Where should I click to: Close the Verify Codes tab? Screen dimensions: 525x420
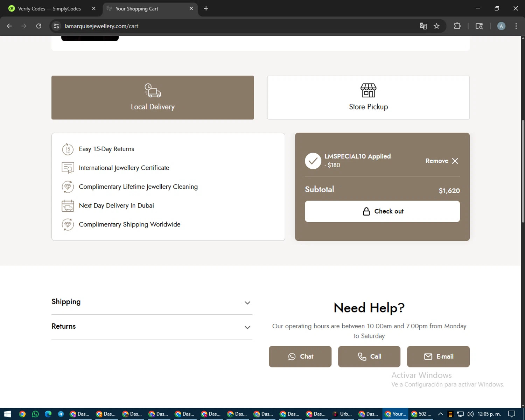pos(93,8)
